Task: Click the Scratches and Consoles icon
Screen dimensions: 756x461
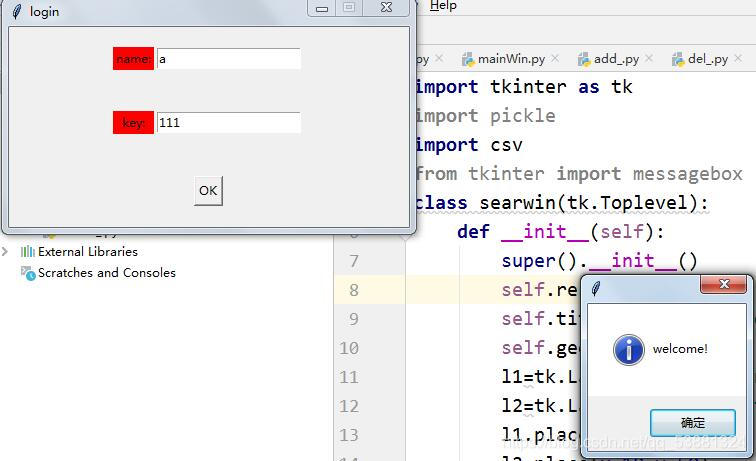Action: (x=28, y=273)
